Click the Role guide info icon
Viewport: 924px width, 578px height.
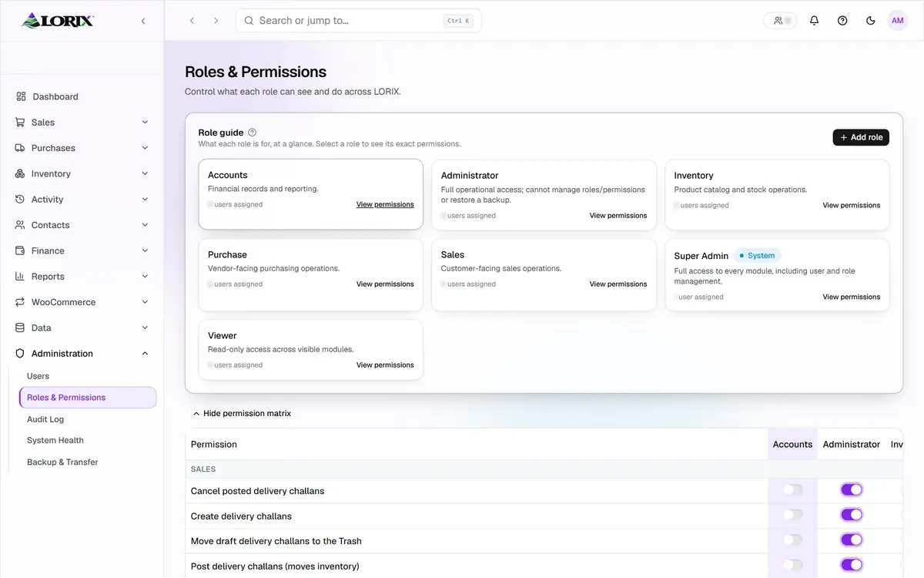(253, 133)
